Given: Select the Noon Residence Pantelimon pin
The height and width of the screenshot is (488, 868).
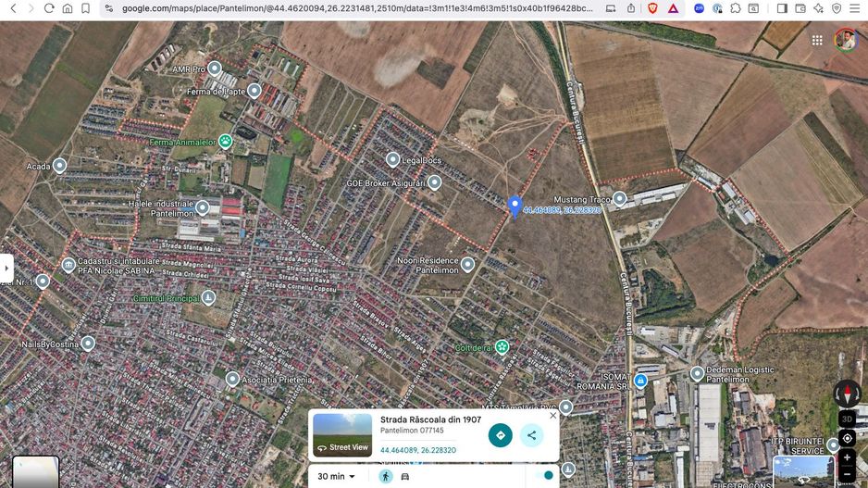Looking at the screenshot, I should point(467,265).
